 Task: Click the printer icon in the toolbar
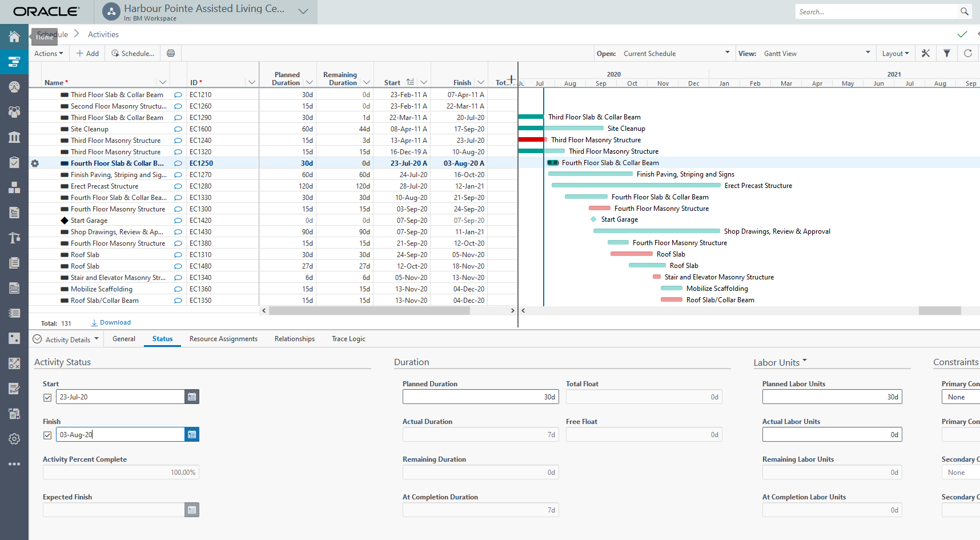(170, 53)
